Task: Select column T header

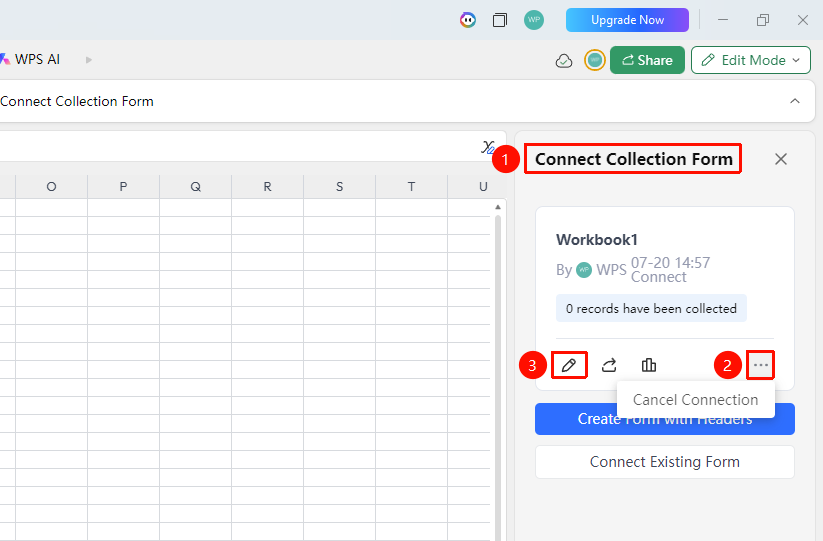Action: 411,186
